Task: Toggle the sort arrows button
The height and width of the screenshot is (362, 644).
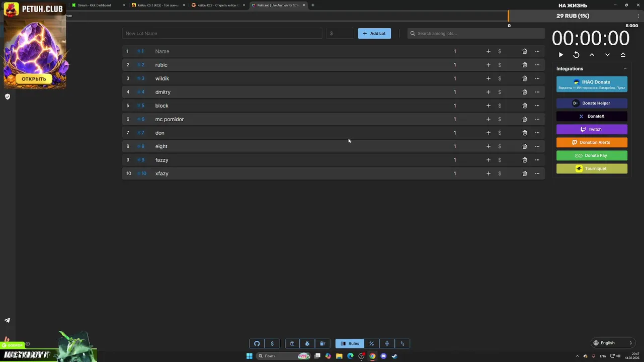Action: pos(403,343)
